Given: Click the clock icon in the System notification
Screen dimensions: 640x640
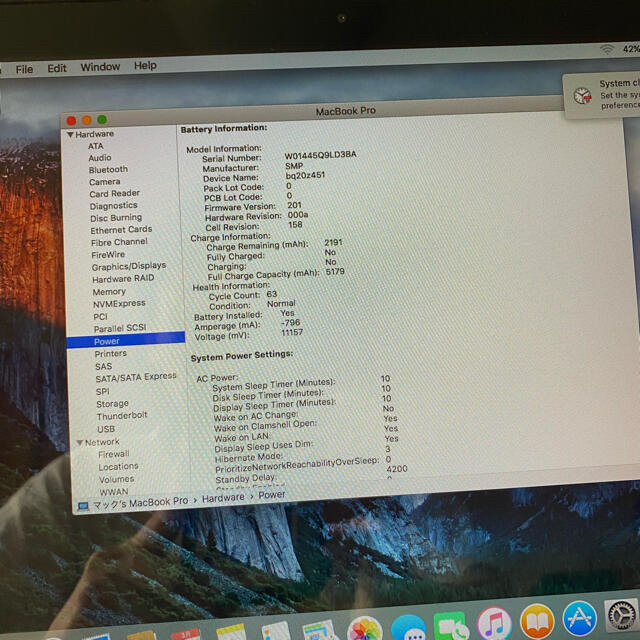Looking at the screenshot, I should click(582, 96).
